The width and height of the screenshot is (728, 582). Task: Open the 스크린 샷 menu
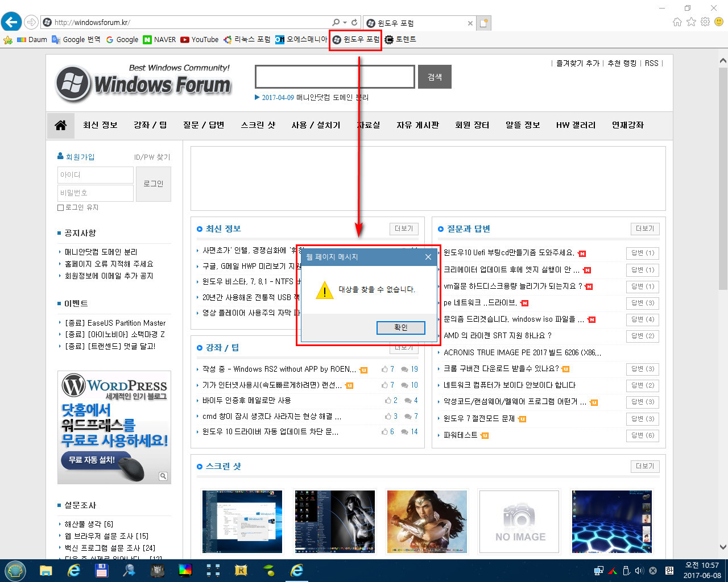[x=258, y=125]
